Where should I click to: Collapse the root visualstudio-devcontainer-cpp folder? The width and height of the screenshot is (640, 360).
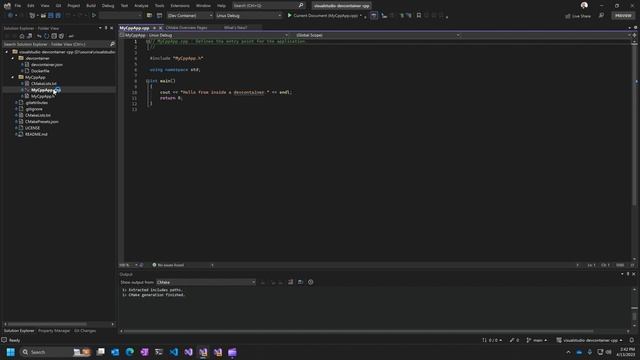7,52
